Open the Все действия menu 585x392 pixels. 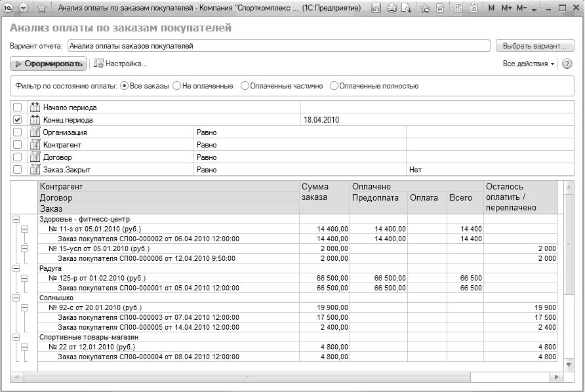(x=529, y=64)
